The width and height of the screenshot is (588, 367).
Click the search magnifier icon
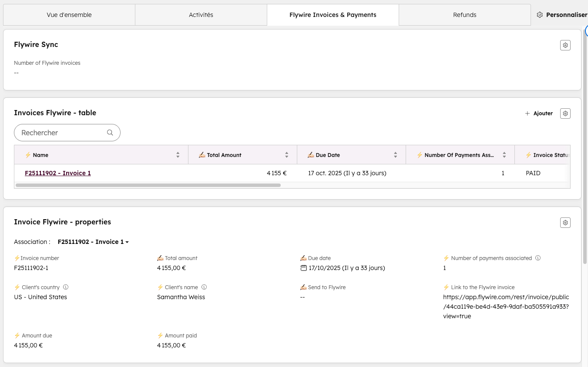point(110,133)
